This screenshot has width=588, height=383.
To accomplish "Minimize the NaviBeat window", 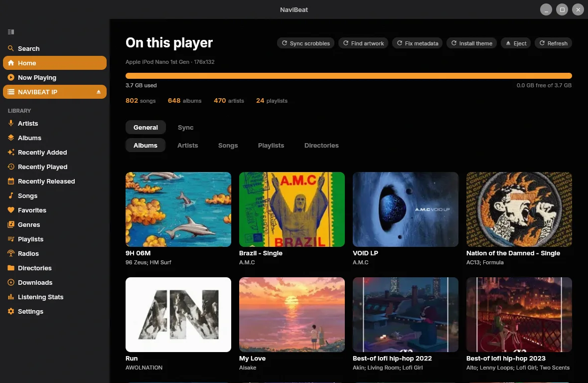I will pyautogui.click(x=546, y=10).
